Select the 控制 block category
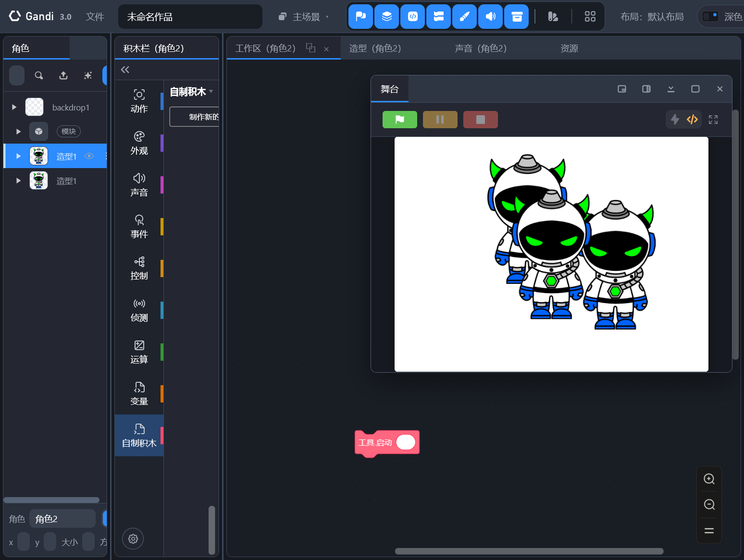Viewport: 744px width, 560px height. pyautogui.click(x=139, y=268)
